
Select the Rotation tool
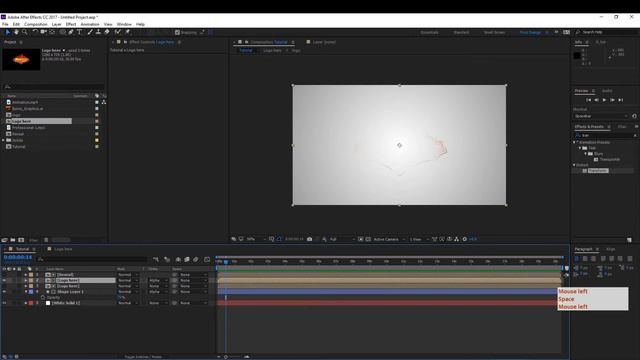click(35, 32)
